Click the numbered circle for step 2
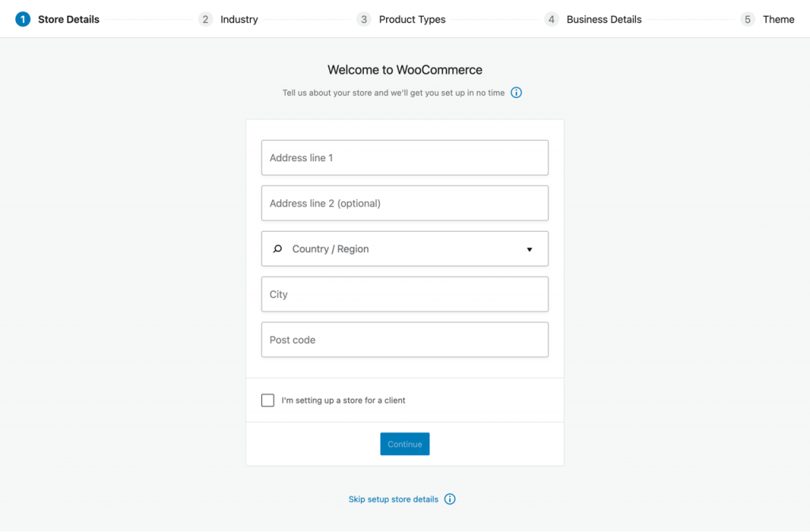The width and height of the screenshot is (810, 532). (x=206, y=19)
